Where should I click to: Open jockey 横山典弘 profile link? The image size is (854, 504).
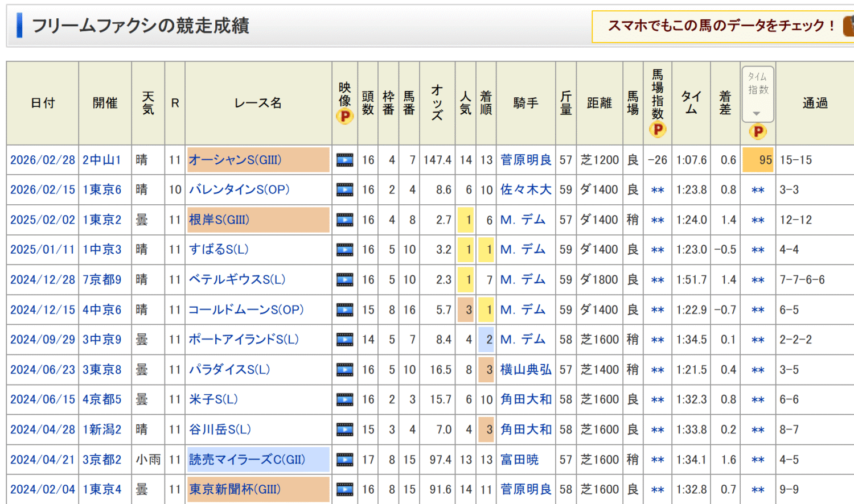pos(525,370)
